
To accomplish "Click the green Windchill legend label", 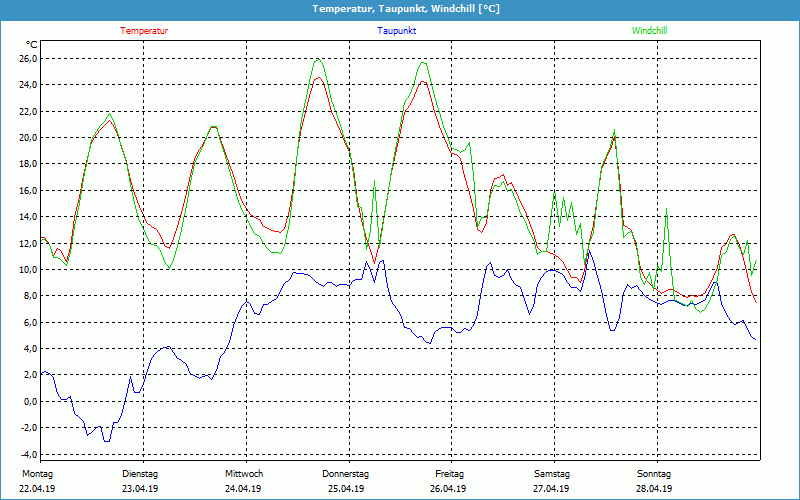I will 649,31.
